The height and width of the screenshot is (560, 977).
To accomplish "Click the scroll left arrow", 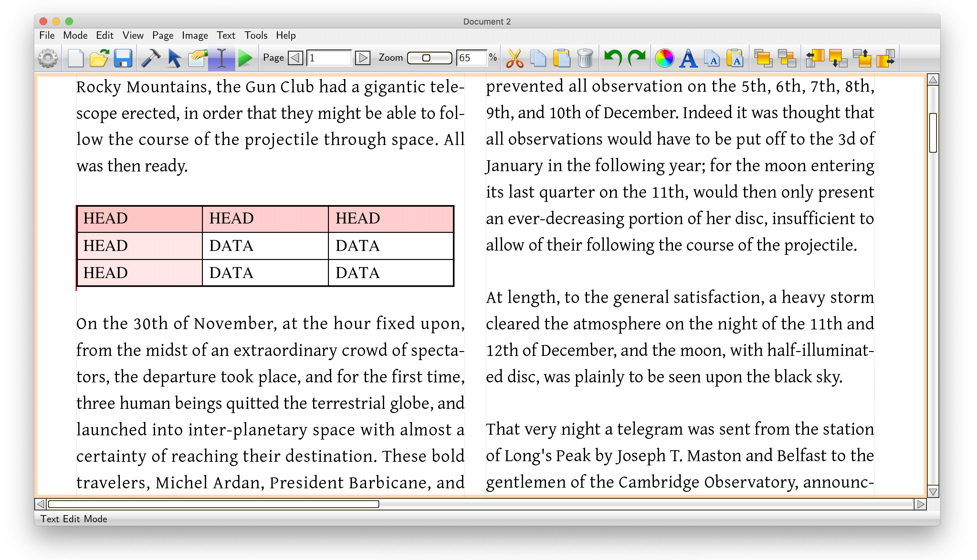I will coord(40,504).
